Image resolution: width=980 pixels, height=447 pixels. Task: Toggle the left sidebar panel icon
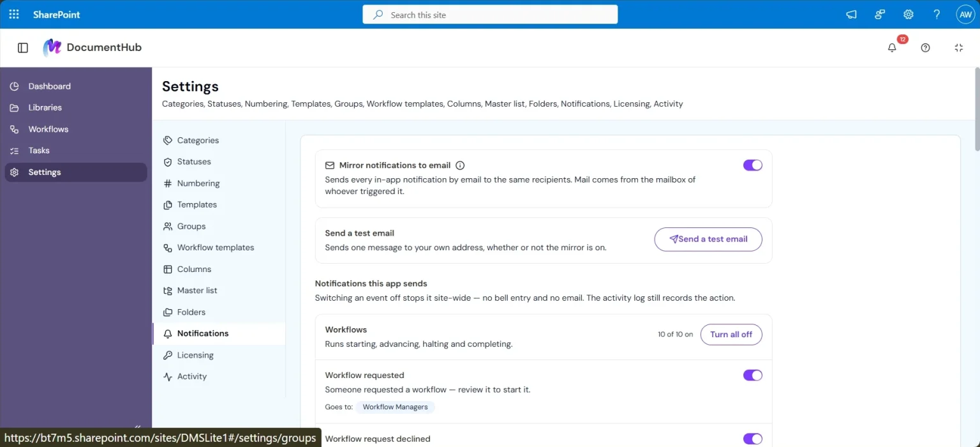click(x=23, y=47)
